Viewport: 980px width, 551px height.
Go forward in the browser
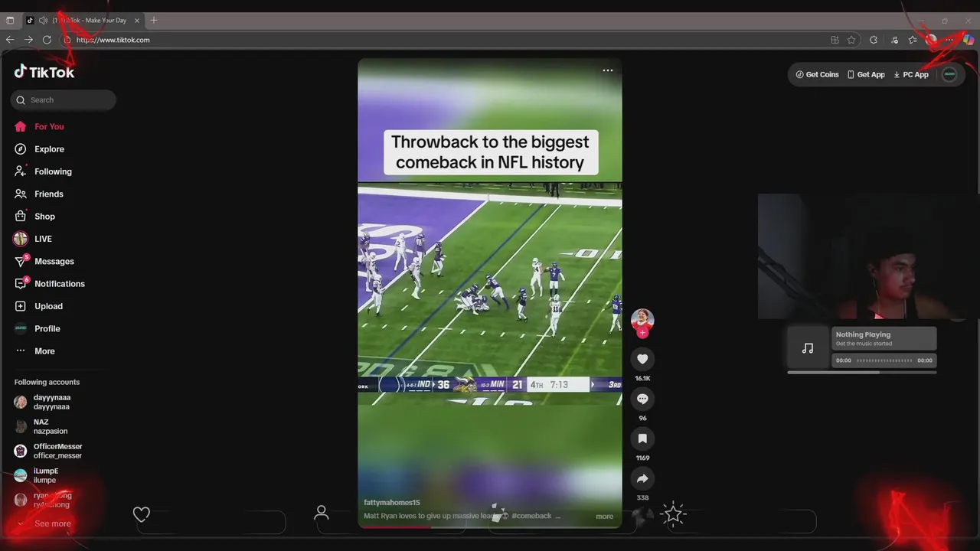(28, 40)
